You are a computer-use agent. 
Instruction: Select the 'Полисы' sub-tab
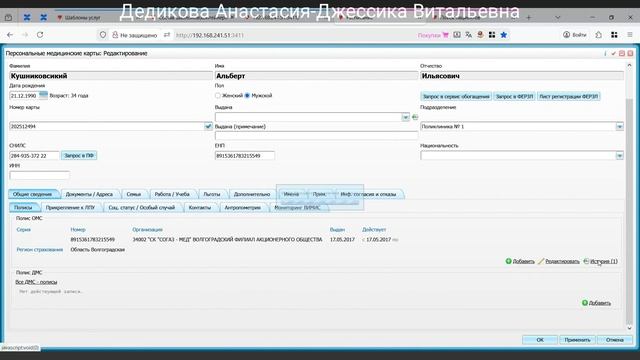pyautogui.click(x=23, y=208)
